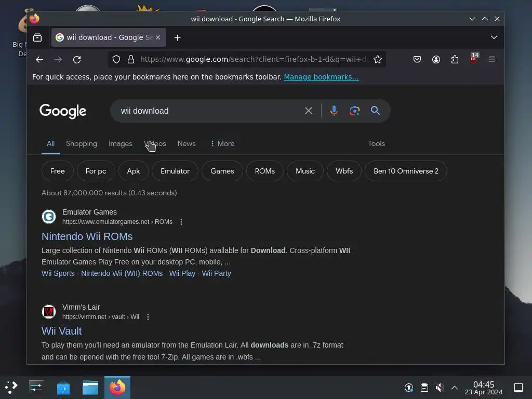Submit search with the magnifier icon
The width and height of the screenshot is (532, 399).
coord(375,110)
